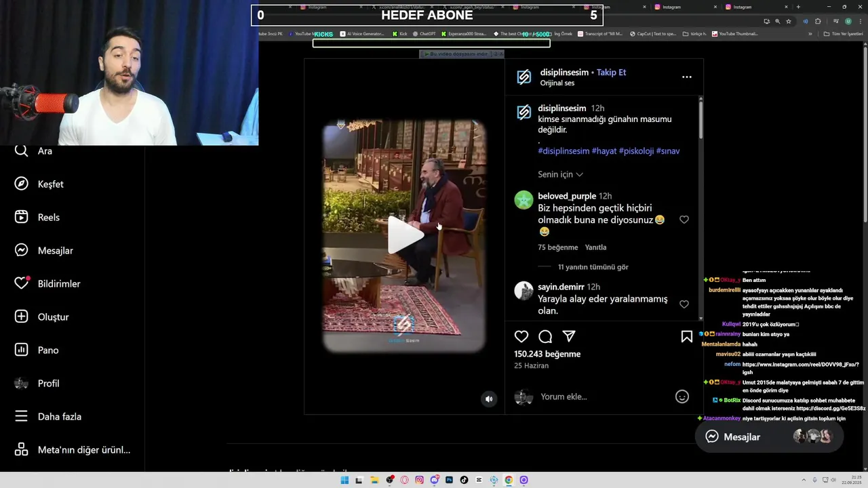The width and height of the screenshot is (868, 488).
Task: Open Orijinal ses audio link
Action: click(557, 83)
